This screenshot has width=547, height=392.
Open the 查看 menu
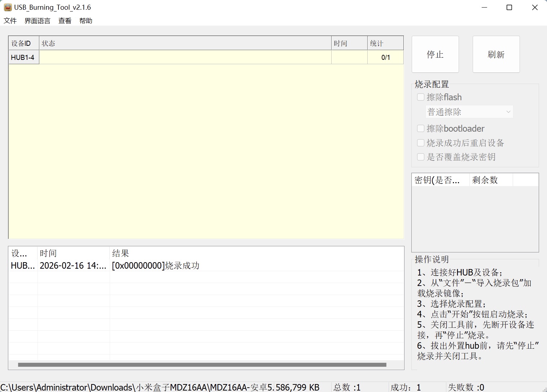tap(65, 21)
